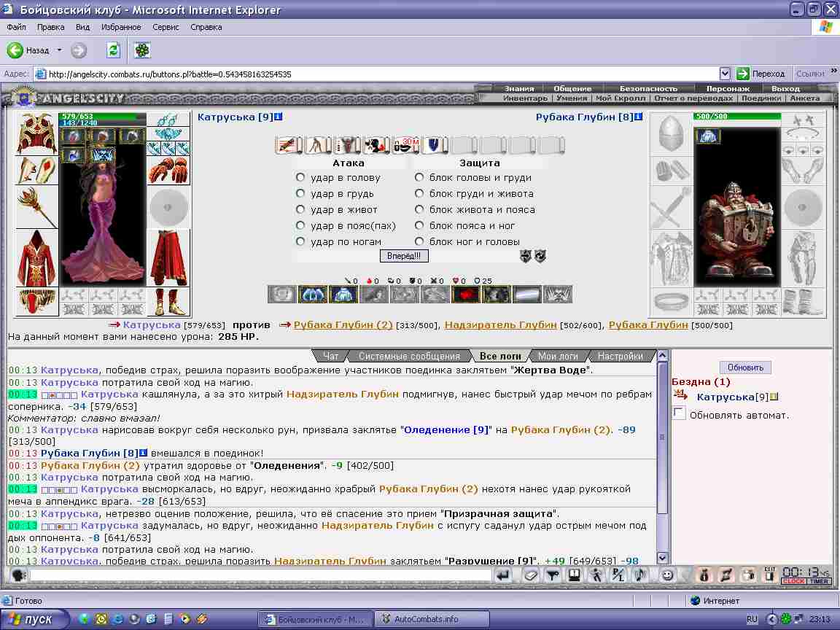
Task: Open the Поединки link in top navigation
Action: (x=760, y=98)
